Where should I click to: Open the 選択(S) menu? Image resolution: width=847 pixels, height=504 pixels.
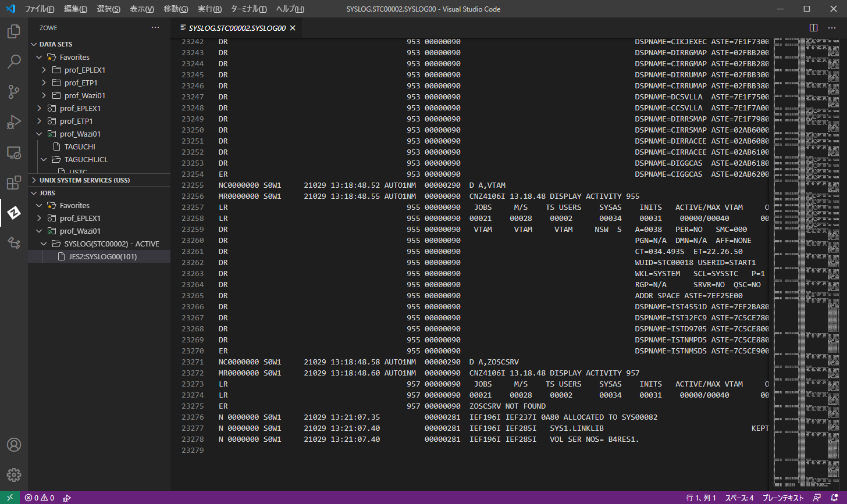coord(108,9)
